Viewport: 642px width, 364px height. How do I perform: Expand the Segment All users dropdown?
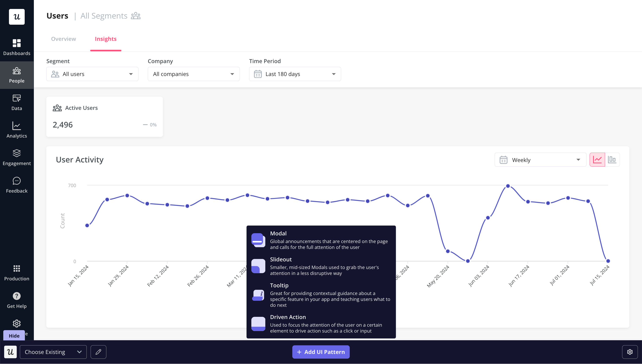pyautogui.click(x=92, y=74)
